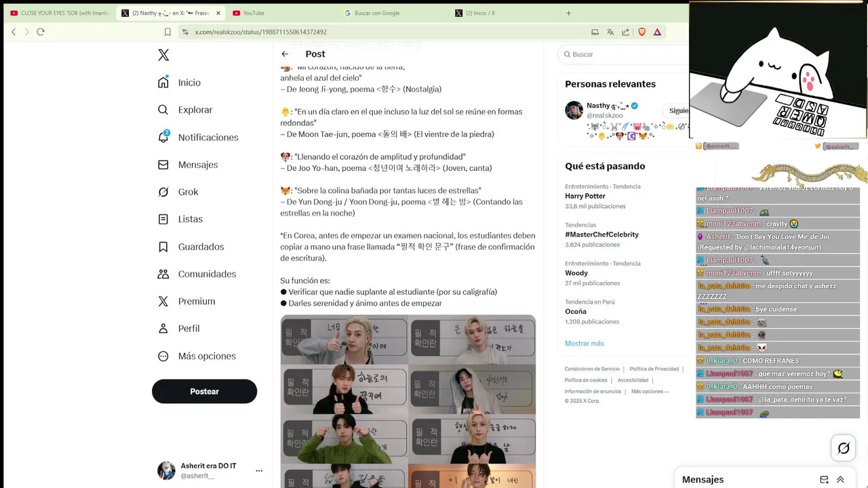The image size is (868, 488).
Task: Click "Personas relevantes" heading
Action: click(x=610, y=84)
